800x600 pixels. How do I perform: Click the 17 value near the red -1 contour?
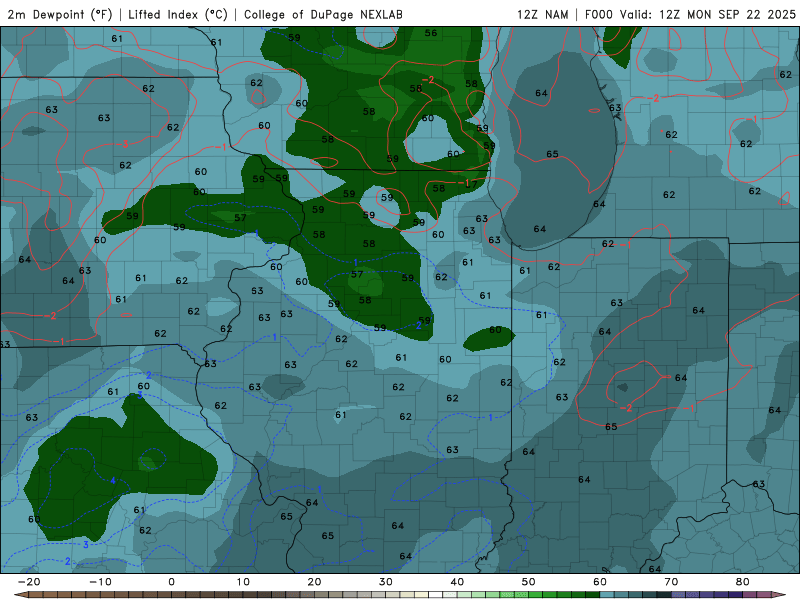471,184
